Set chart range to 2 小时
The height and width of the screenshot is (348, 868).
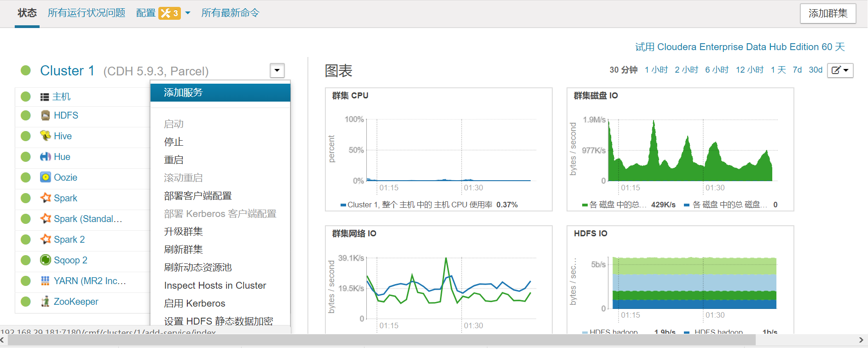687,70
